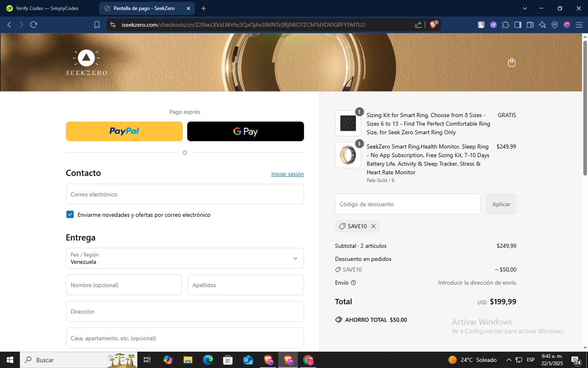Click the Brave Shields lion icon

pyautogui.click(x=433, y=25)
